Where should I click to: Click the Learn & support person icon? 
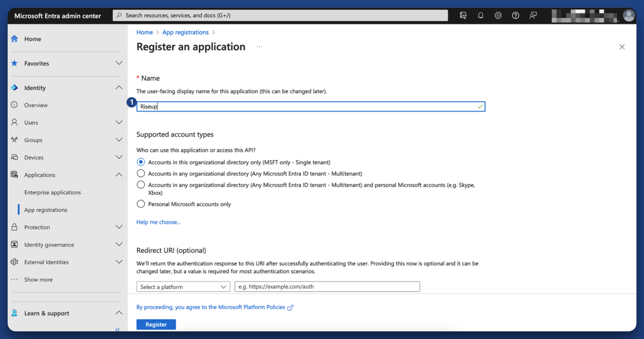[x=14, y=313]
